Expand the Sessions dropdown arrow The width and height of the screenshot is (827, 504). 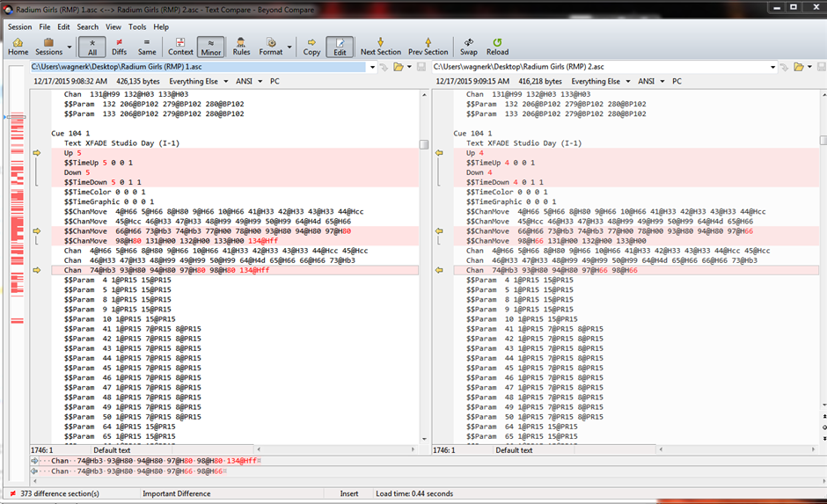(70, 47)
